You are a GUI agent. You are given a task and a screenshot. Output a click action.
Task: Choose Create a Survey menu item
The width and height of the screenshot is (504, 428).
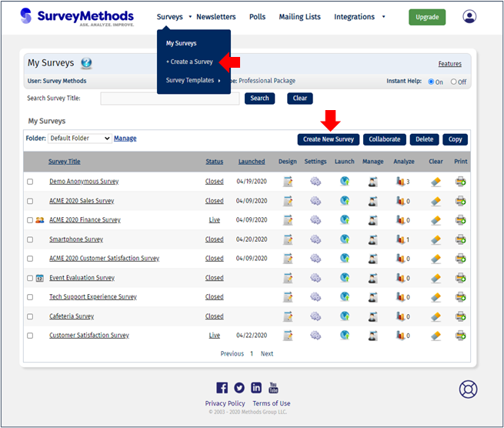pos(189,62)
